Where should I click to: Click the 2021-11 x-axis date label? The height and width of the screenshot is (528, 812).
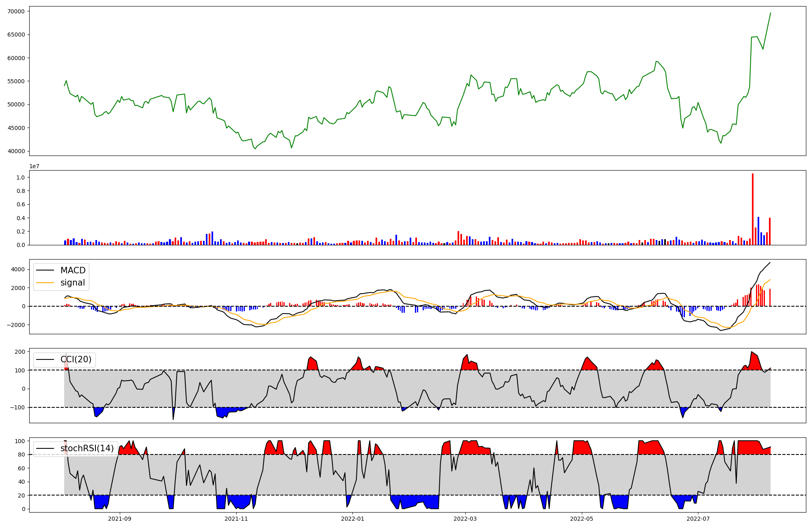[x=236, y=519]
